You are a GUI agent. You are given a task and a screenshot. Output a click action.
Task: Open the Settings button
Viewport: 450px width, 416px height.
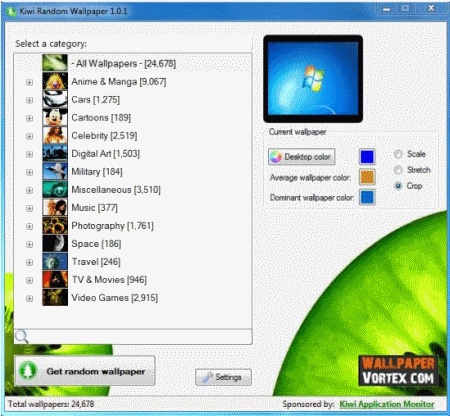pos(223,377)
